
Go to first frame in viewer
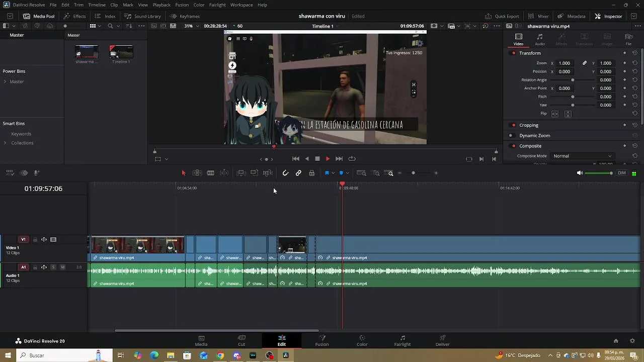point(296,159)
